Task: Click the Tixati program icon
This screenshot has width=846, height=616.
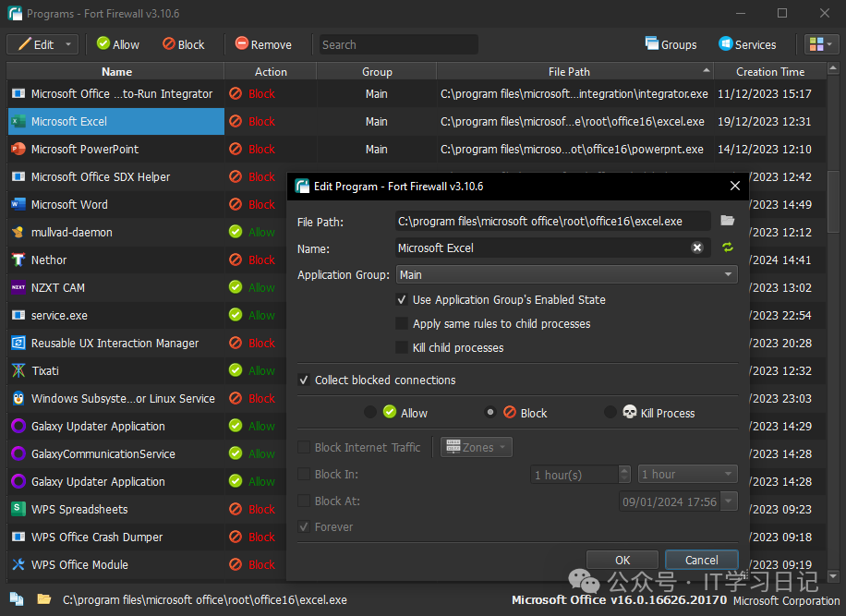Action: coord(18,370)
